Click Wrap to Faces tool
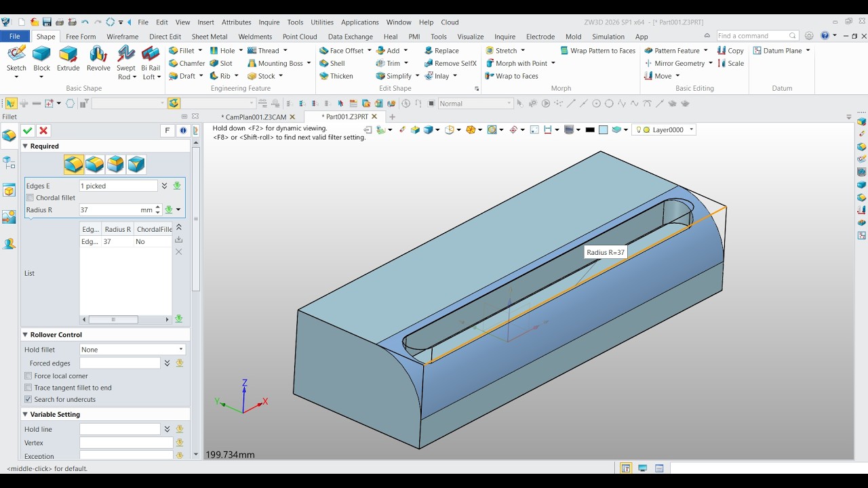The width and height of the screenshot is (868, 488). pos(512,76)
